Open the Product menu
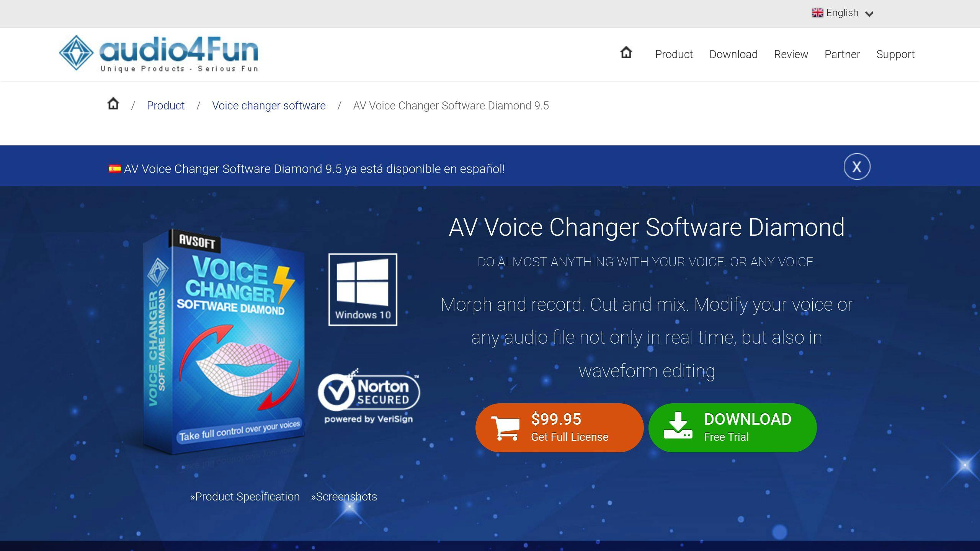 tap(674, 54)
